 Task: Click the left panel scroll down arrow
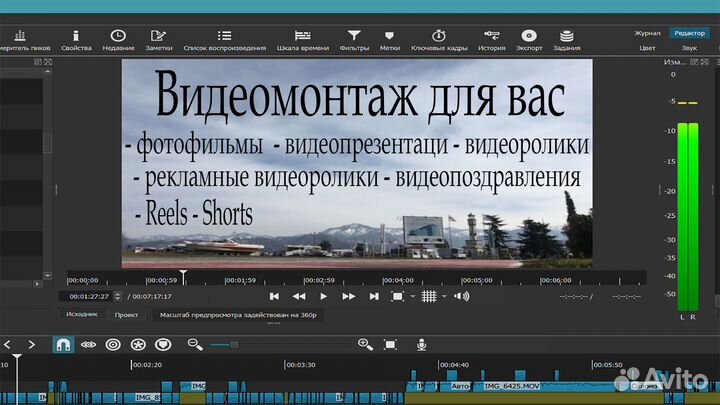[x=48, y=276]
